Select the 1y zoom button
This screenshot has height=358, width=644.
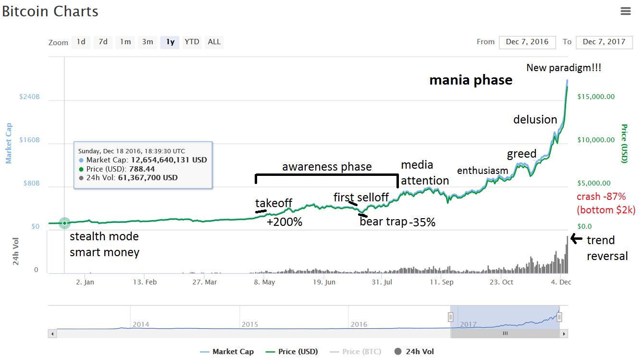pyautogui.click(x=170, y=42)
